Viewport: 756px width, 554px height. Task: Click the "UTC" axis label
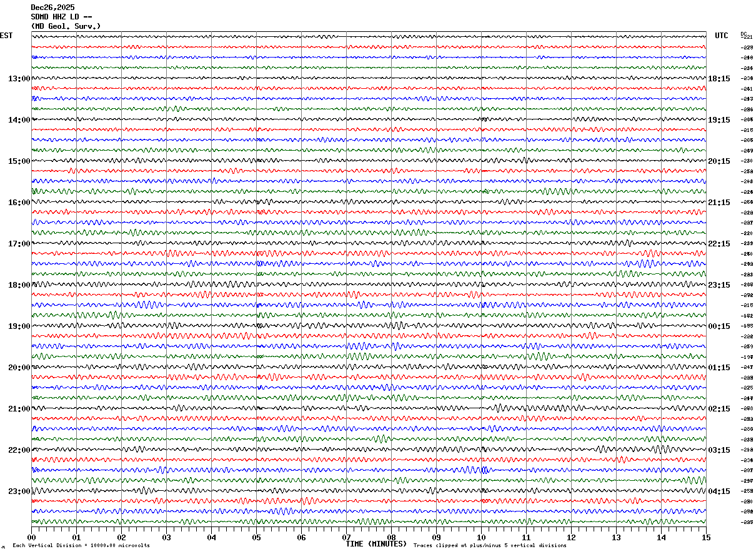[722, 36]
